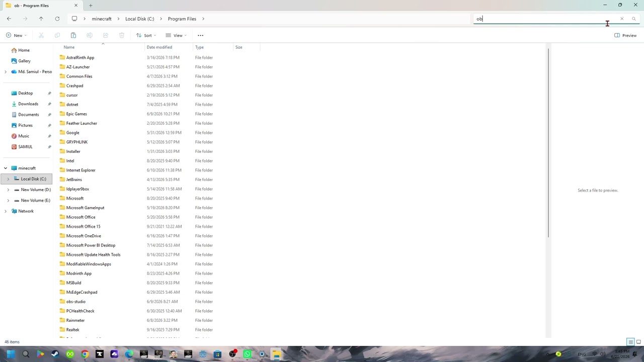Image resolution: width=644 pixels, height=362 pixels.
Task: Click the search magnifier icon in search box
Action: tap(634, 19)
